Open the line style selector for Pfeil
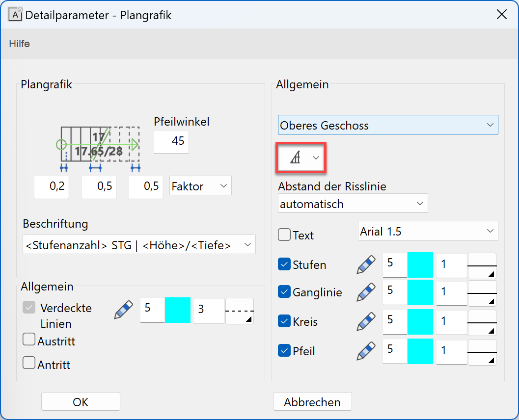 point(482,351)
